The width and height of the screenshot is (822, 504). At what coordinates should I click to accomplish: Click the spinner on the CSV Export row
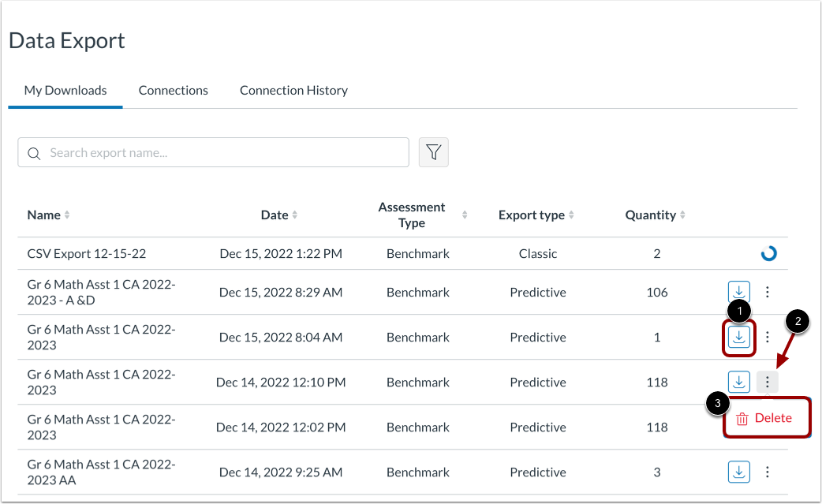(768, 253)
